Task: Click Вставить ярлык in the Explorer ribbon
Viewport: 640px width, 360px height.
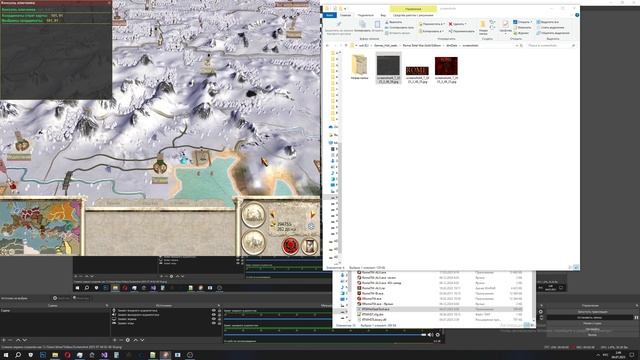Action: (x=397, y=33)
